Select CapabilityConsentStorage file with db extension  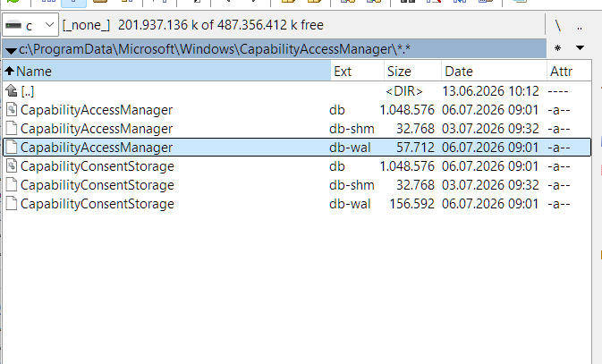pos(98,166)
